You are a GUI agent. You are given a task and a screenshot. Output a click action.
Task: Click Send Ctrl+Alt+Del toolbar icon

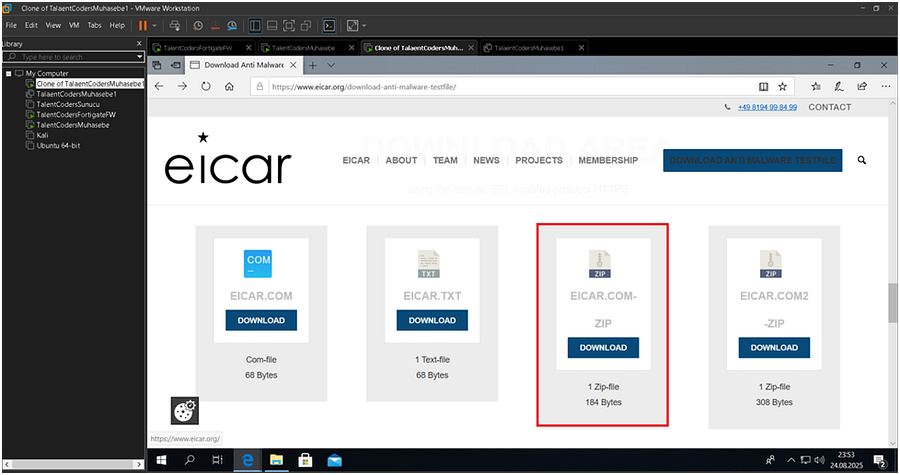(174, 25)
